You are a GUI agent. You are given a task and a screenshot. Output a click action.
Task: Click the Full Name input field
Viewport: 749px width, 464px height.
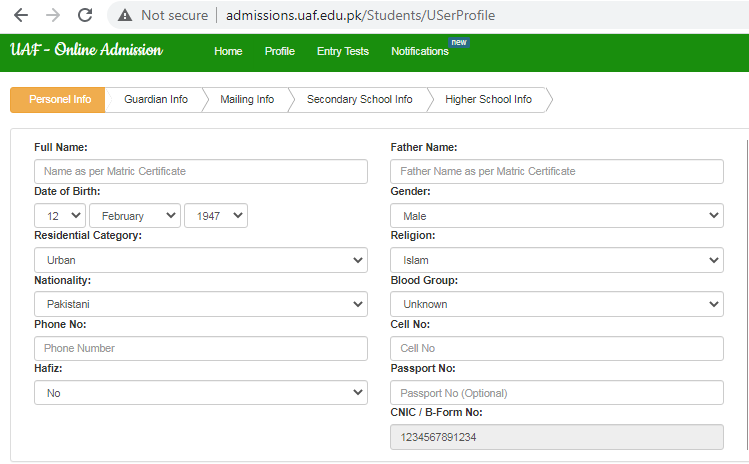(x=200, y=171)
